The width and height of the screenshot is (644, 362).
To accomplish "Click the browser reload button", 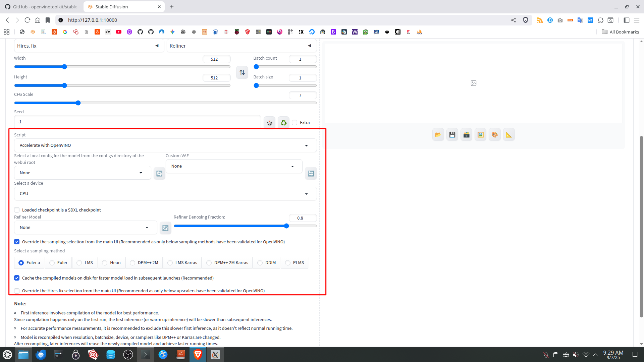I will click(x=28, y=20).
